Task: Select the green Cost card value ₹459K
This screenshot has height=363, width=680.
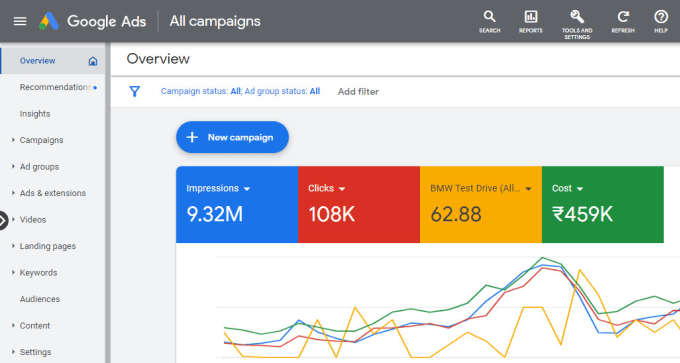Action: 582,214
